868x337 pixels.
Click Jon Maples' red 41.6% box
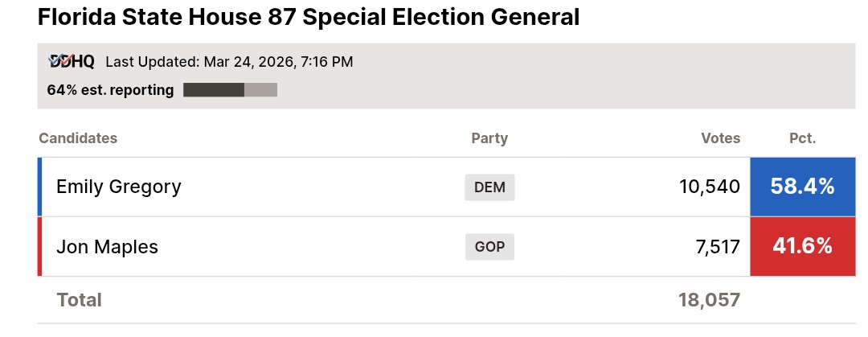802,246
